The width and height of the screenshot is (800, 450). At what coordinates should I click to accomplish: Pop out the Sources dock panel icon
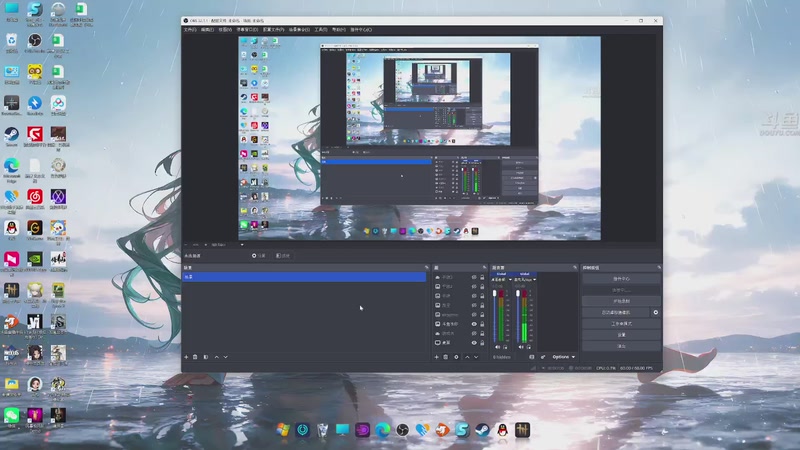pyautogui.click(x=484, y=267)
